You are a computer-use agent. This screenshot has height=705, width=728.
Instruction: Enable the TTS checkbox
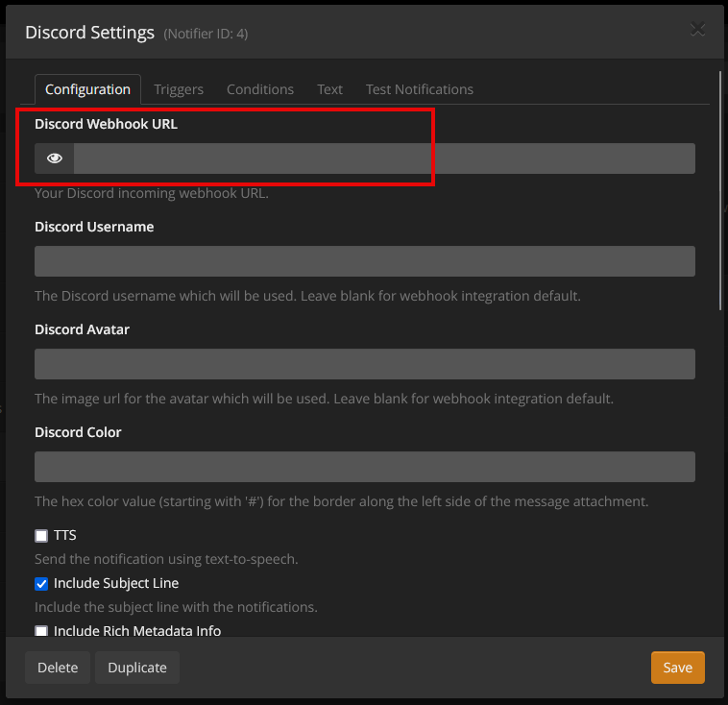(41, 536)
